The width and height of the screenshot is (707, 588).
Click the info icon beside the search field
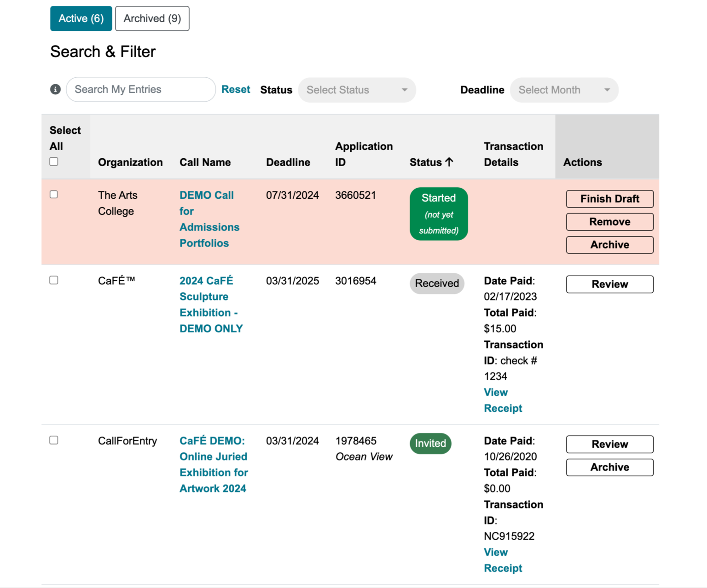coord(55,90)
